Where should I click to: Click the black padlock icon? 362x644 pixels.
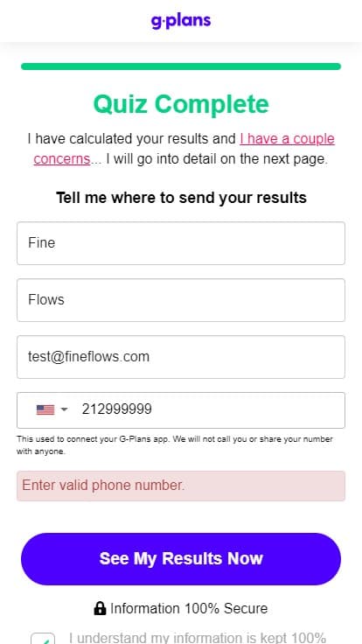click(x=100, y=608)
